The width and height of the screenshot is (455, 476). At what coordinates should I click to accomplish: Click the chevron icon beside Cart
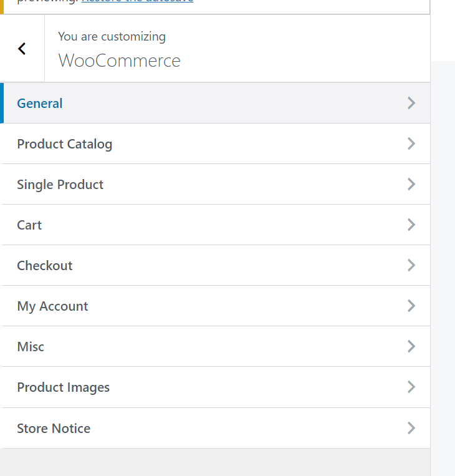coord(411,225)
